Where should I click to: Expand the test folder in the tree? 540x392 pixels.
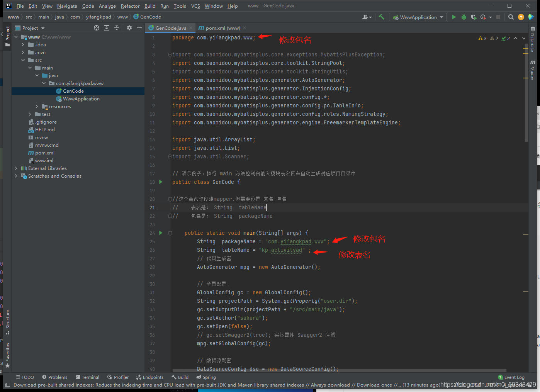point(30,114)
